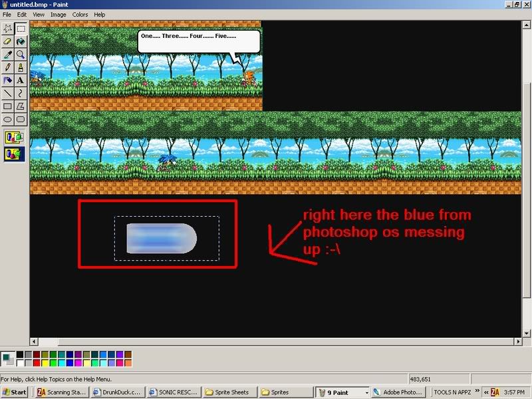Enable transparent selection mode option

[x=14, y=154]
